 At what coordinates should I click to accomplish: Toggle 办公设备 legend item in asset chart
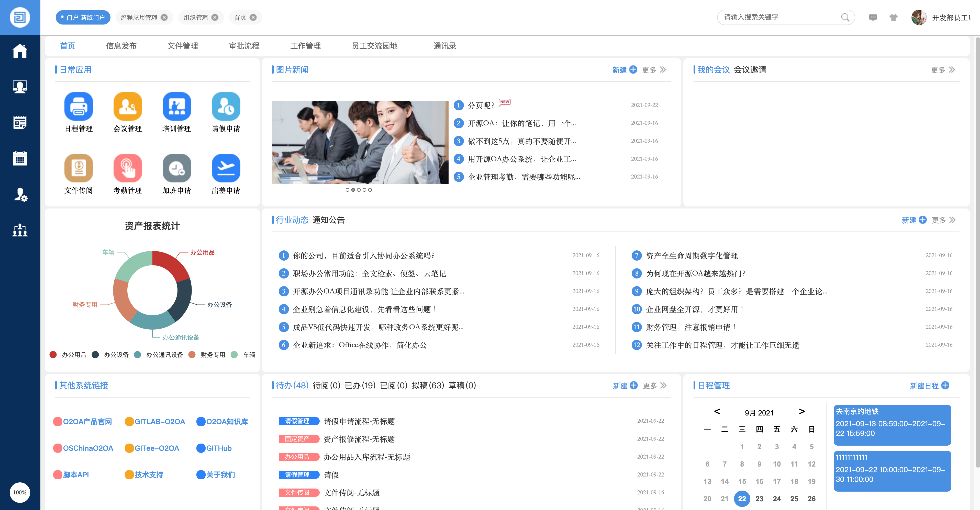click(110, 355)
